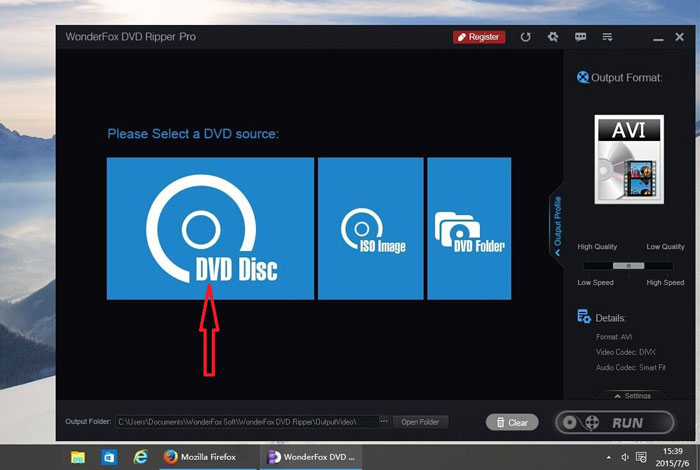The width and height of the screenshot is (700, 470).
Task: Expand the Settings panel
Action: (x=633, y=395)
